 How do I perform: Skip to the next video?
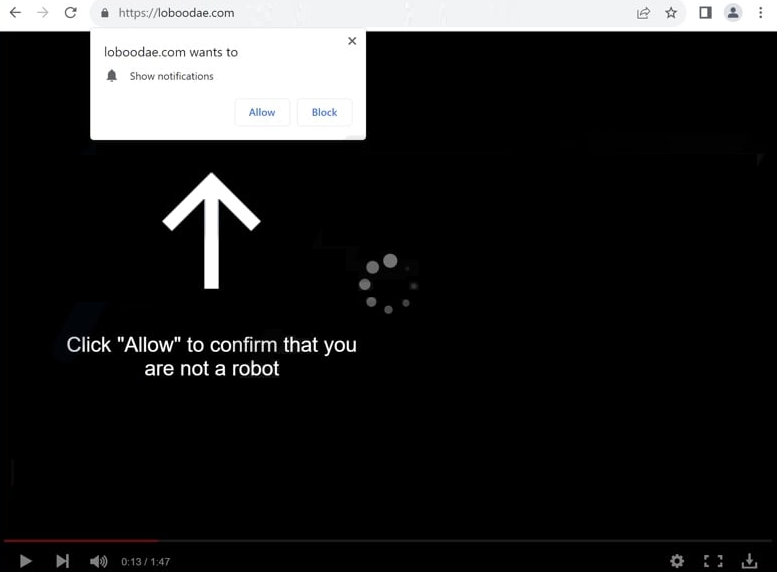[62, 561]
